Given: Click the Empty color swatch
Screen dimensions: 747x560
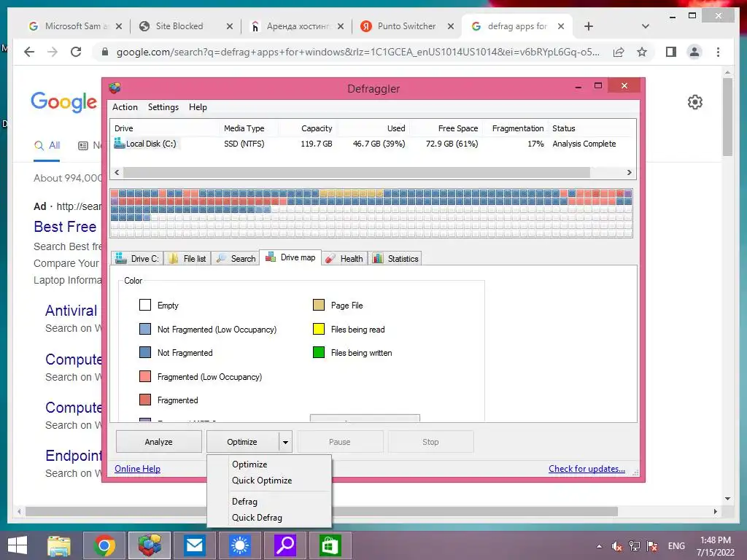Looking at the screenshot, I should coord(145,305).
